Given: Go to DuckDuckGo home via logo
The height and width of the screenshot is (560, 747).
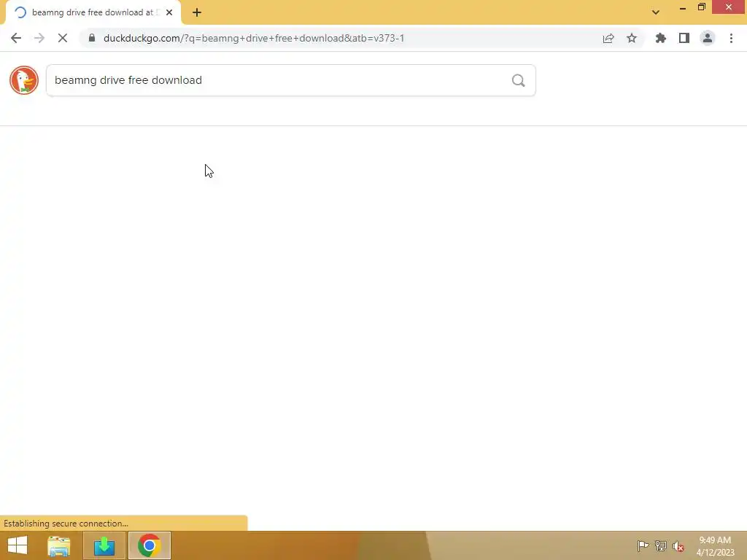Looking at the screenshot, I should coord(24,80).
